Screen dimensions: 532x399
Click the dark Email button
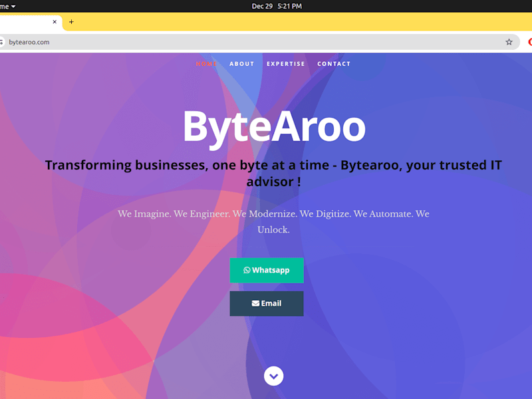[267, 303]
